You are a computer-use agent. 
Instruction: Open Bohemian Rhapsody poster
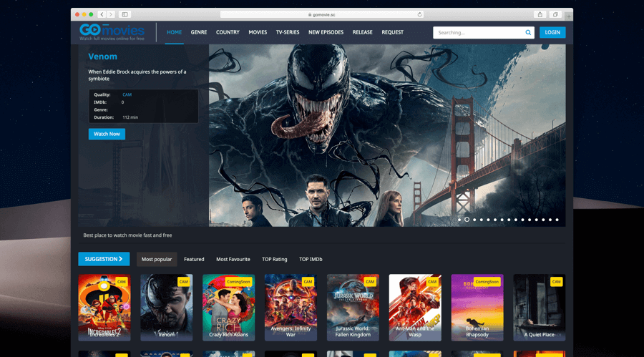click(477, 308)
